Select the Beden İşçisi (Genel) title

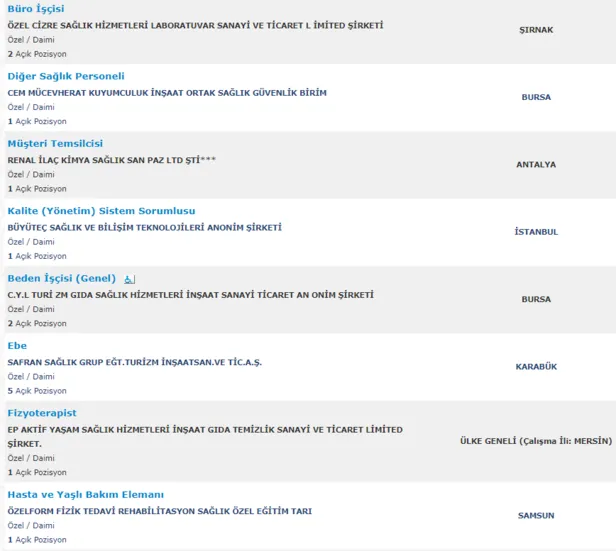click(62, 278)
